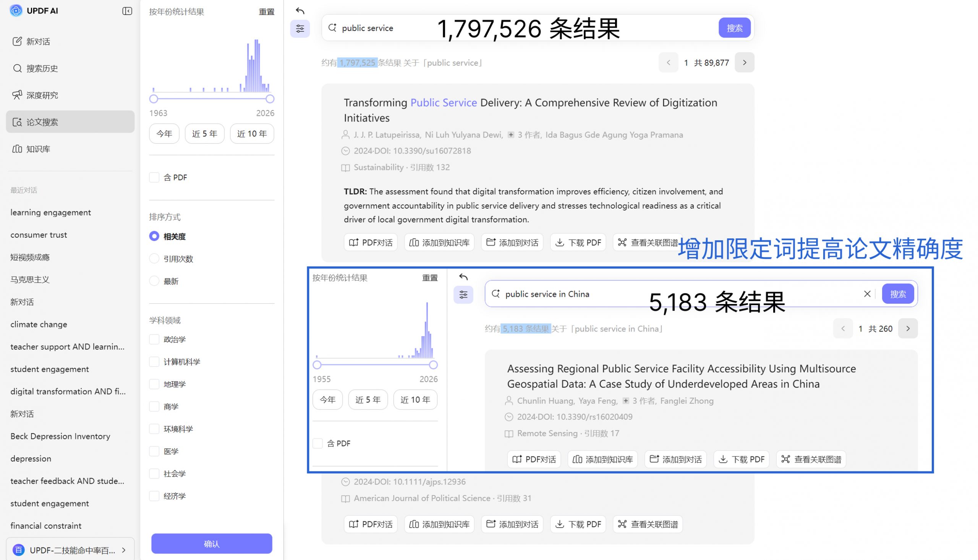Click the UPDF AI logo icon
Screen dimensions: 978x560
coord(16,10)
